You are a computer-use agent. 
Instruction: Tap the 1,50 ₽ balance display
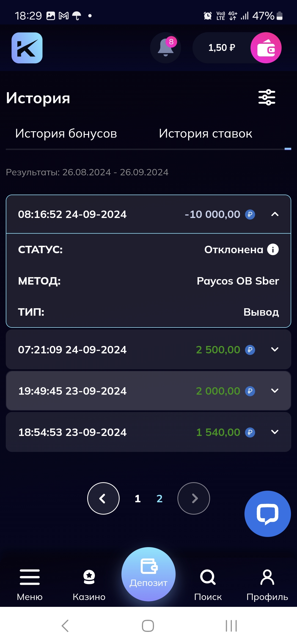click(222, 48)
